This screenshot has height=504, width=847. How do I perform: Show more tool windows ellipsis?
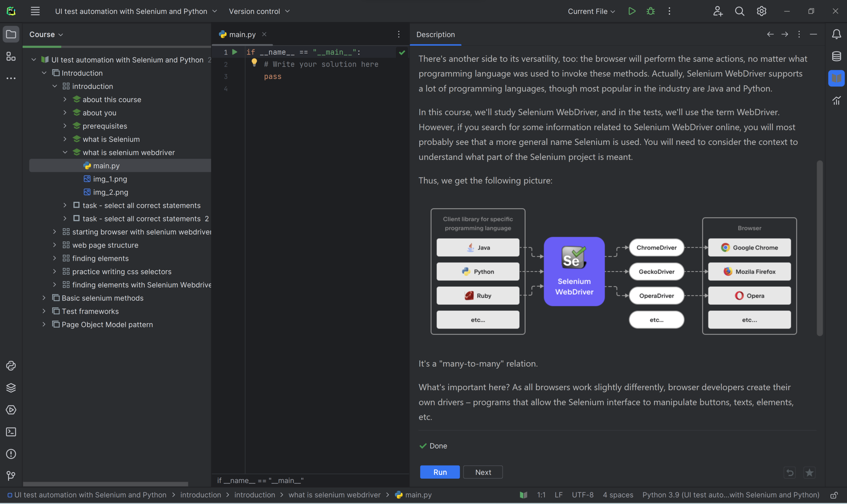pyautogui.click(x=11, y=78)
